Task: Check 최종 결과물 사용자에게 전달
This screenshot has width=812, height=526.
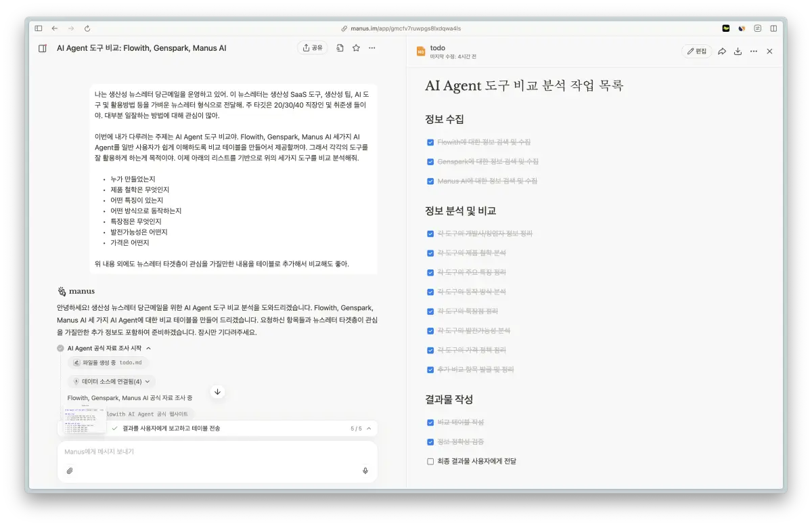Action: point(430,462)
